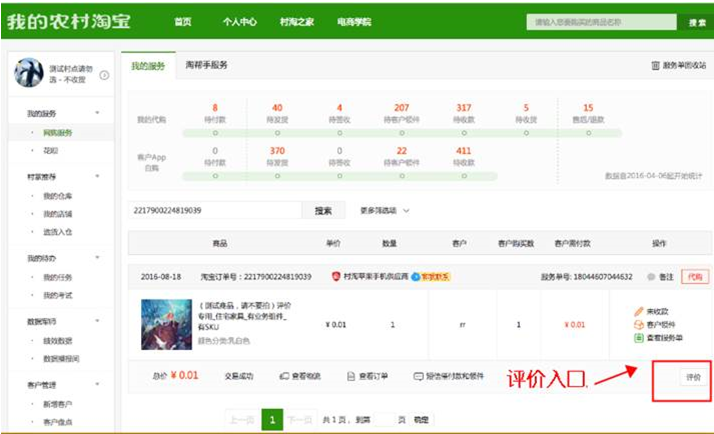The image size is (714, 434).
Task: Focus the top product search input field
Action: (602, 22)
